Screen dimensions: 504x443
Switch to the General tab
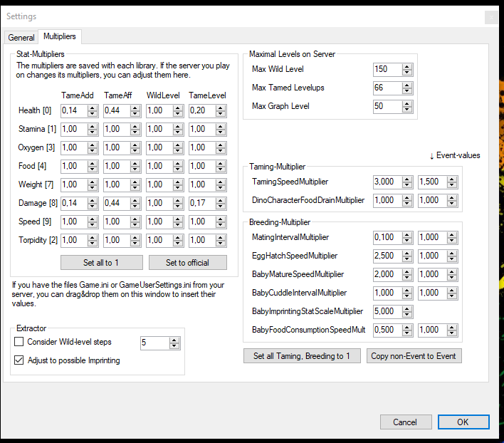21,37
